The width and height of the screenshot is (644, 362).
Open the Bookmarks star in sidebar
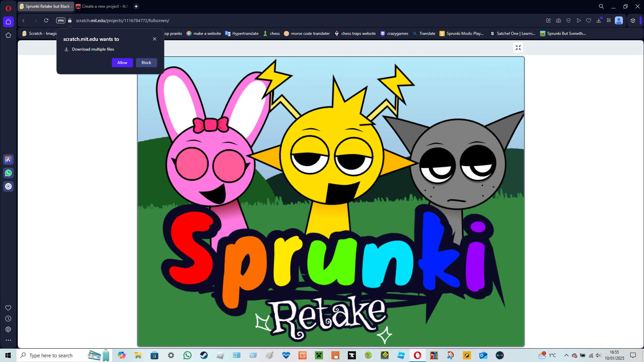(8, 35)
